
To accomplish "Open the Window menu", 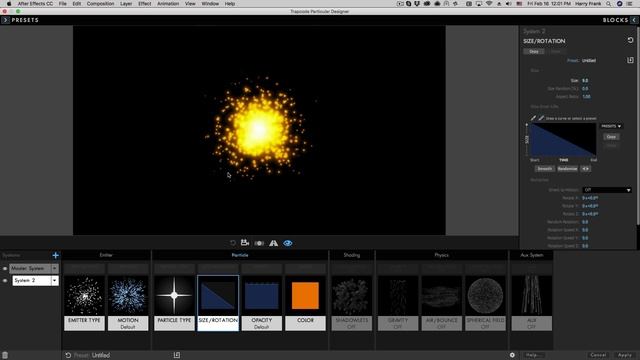I will [x=210, y=4].
